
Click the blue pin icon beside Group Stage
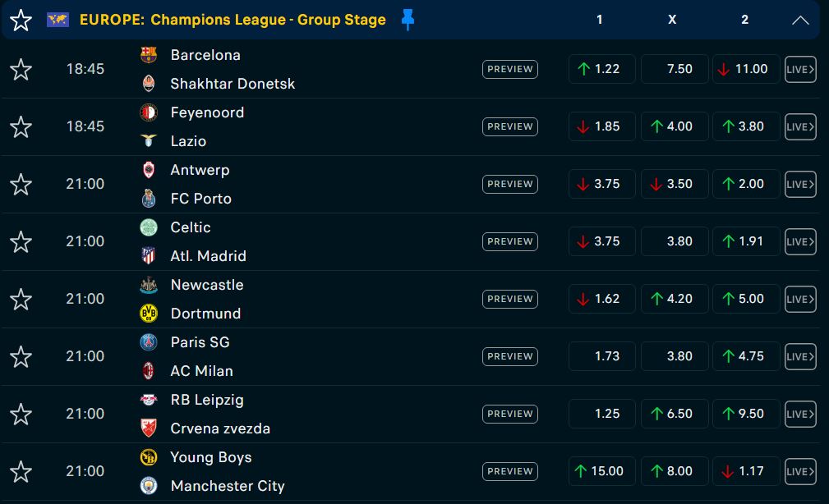pos(408,20)
